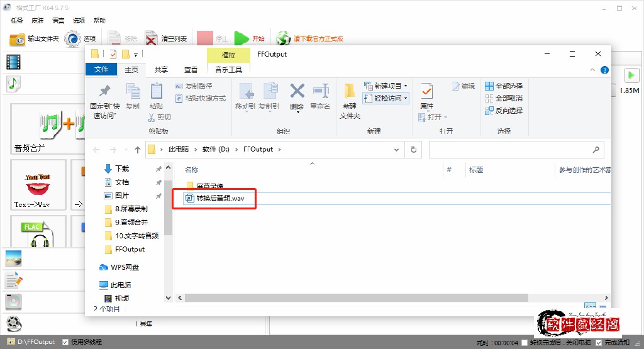Click the 移动到 move to icon
Screen dimensions: 644x349
247,91
